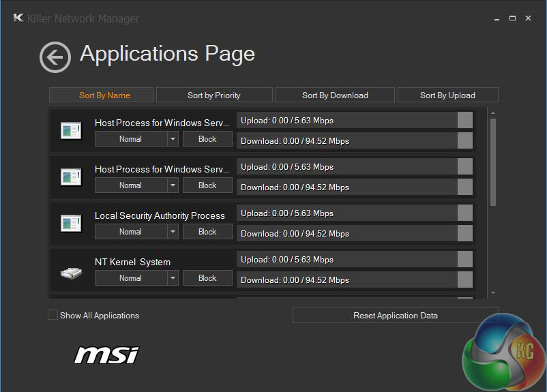Maximize the Killer Network Manager window
547x392 pixels.
coord(512,18)
